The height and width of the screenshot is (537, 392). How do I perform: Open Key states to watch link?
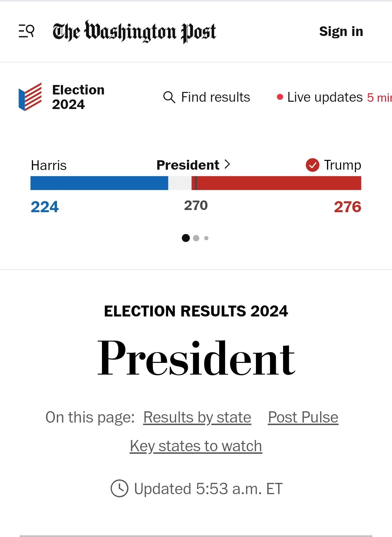[x=196, y=446]
